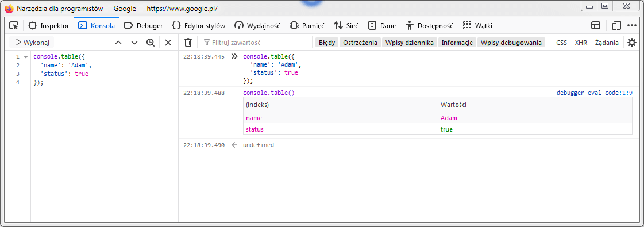
Task: Click the Firefox logo in the title bar
Action: (9, 8)
